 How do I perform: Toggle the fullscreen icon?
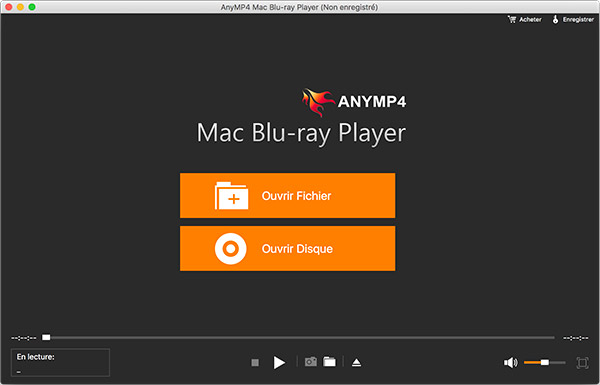coord(582,362)
